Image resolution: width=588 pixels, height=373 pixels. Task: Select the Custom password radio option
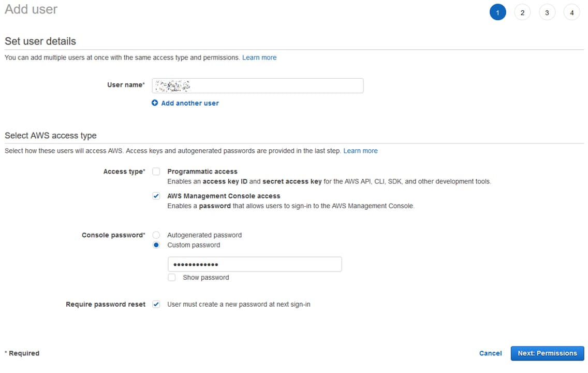(x=156, y=245)
